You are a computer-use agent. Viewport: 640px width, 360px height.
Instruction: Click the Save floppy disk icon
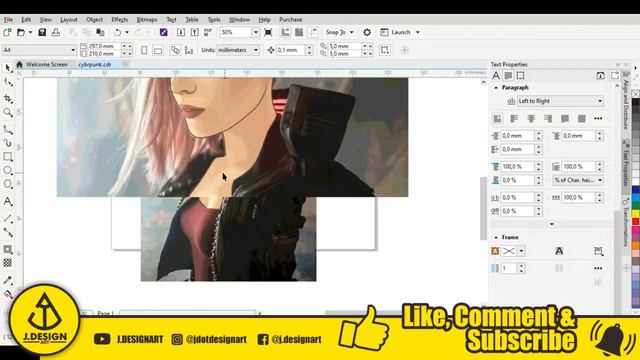pyautogui.click(x=42, y=32)
